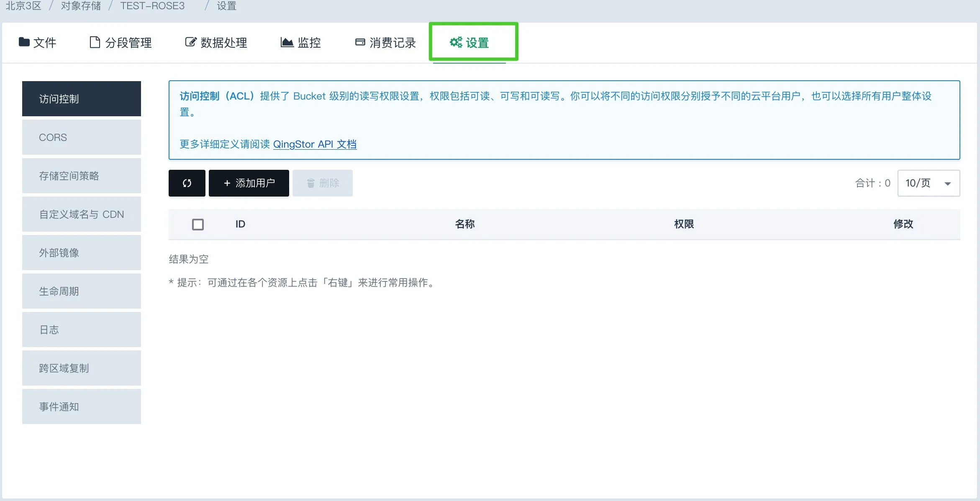Screen dimensions: 980x501
Task: Click the folder icon of 文件 tab
Action: click(24, 42)
